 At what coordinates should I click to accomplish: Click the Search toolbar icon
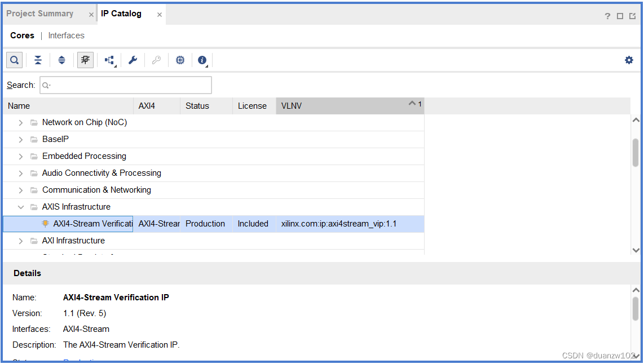click(14, 60)
